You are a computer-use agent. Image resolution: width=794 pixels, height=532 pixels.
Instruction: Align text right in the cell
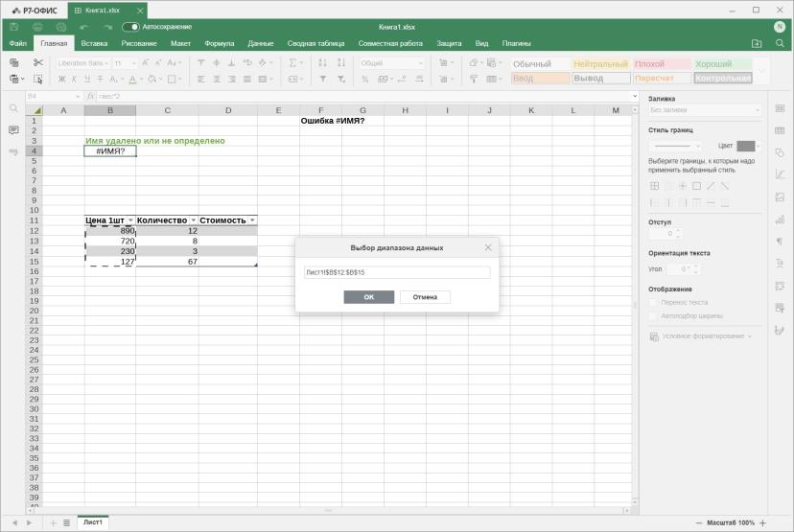point(232,79)
